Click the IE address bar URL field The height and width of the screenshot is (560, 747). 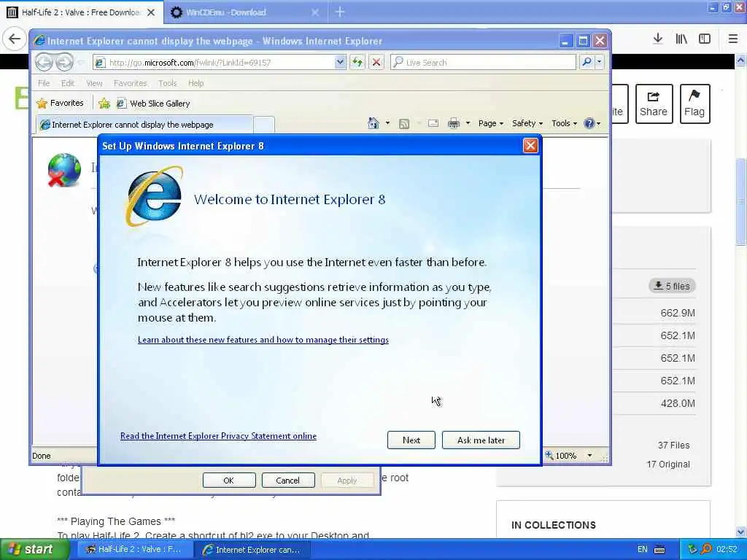click(x=214, y=63)
